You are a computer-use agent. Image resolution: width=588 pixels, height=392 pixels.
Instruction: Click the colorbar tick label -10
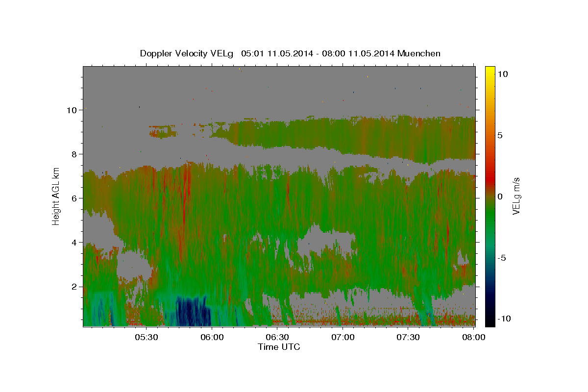click(x=504, y=318)
